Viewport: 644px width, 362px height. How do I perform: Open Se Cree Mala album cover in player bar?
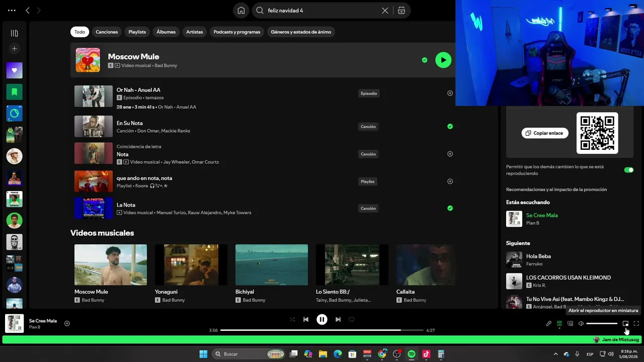(x=15, y=323)
